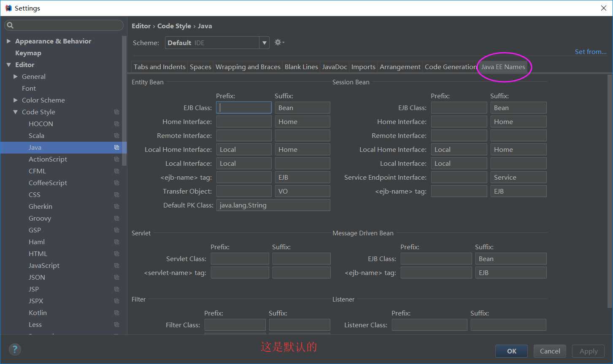Switch to Tabs and Indents tab
The image size is (613, 364).
(x=159, y=67)
